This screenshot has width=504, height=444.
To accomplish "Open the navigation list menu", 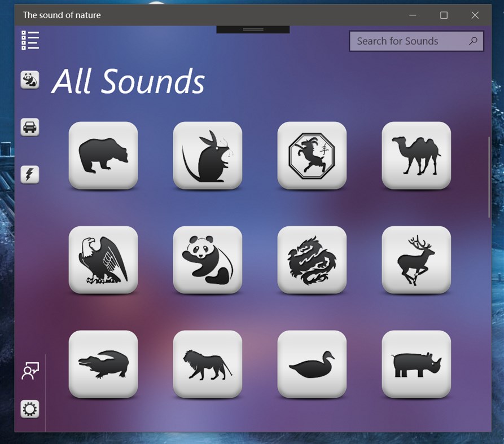I will 30,40.
